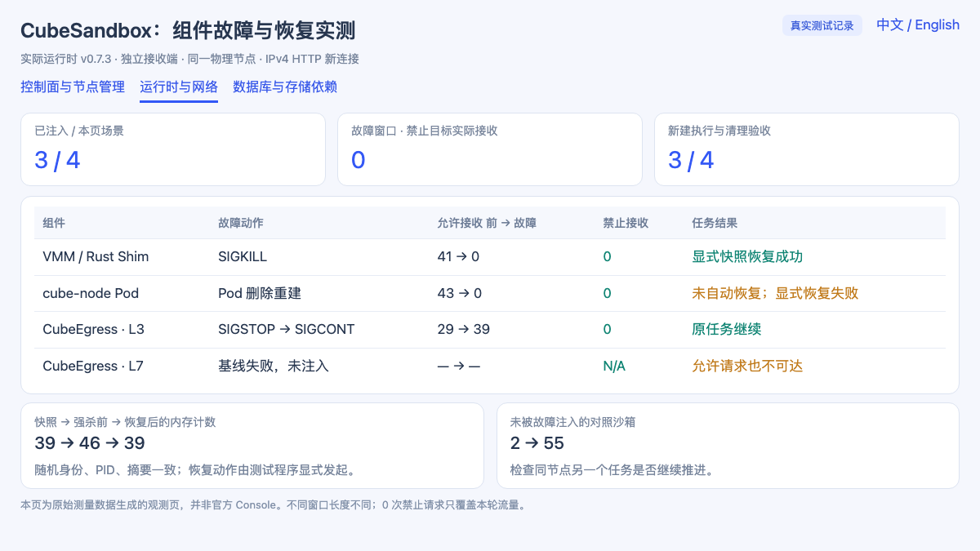Click the 任务结果 column header
Screen dimensions: 980x551
(715, 223)
